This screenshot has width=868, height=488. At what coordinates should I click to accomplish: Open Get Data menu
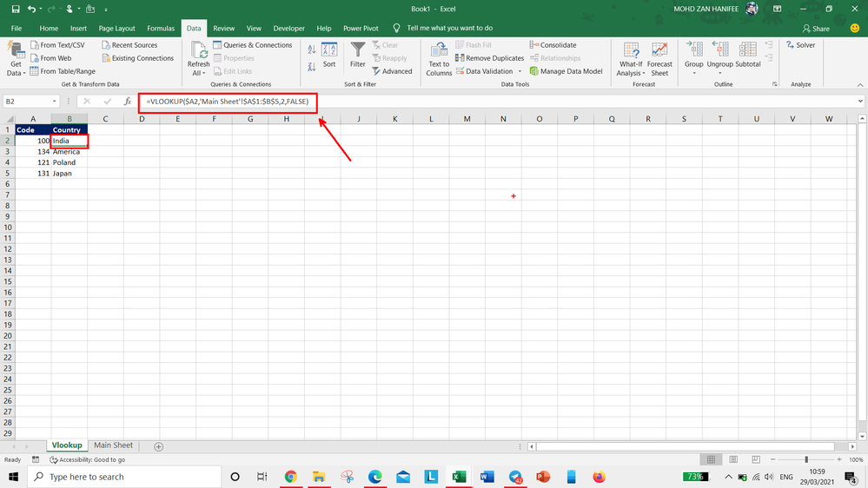[x=16, y=59]
